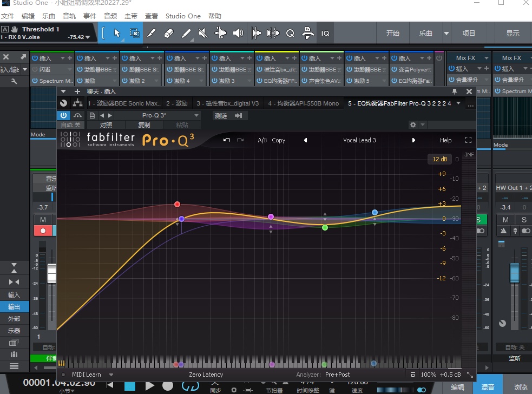Expand the 12 dB display range menu
This screenshot has width=532, height=394.
coord(439,159)
